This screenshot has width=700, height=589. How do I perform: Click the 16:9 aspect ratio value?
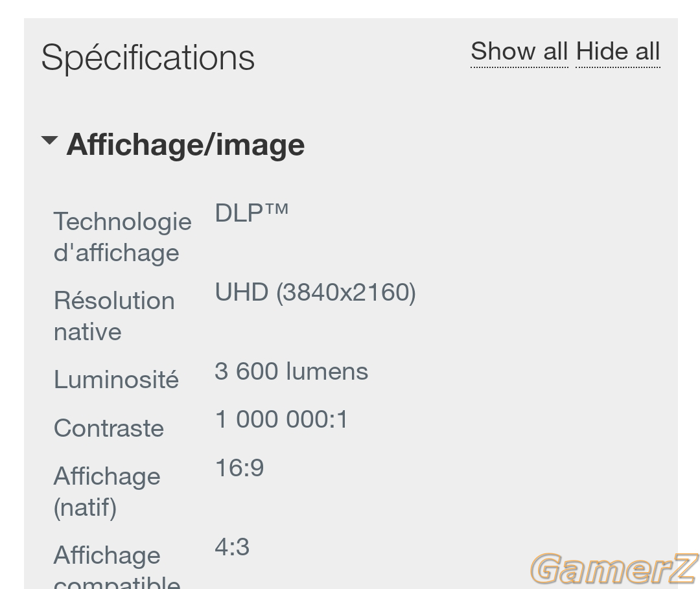[x=239, y=468]
